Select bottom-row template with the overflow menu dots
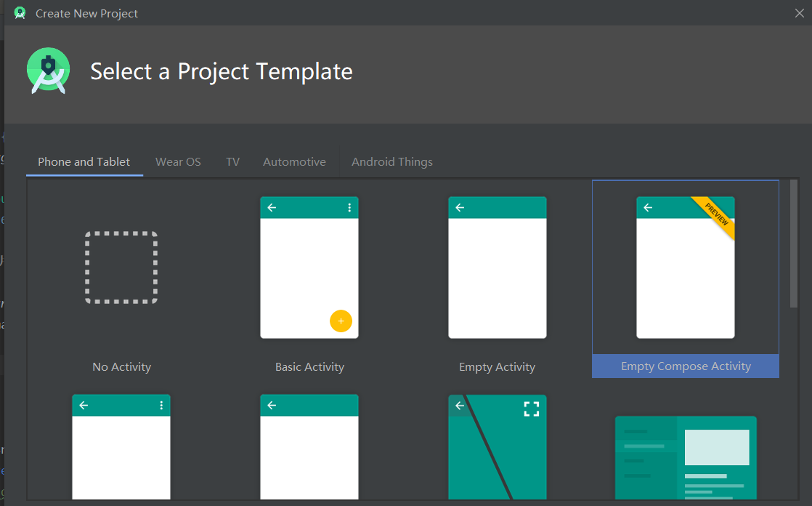The image size is (812, 506). coord(121,447)
